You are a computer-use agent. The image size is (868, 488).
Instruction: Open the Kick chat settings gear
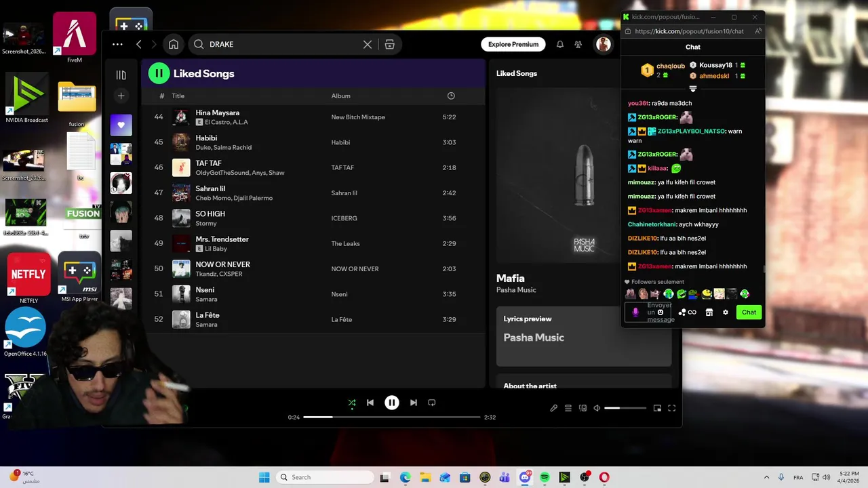click(x=726, y=312)
